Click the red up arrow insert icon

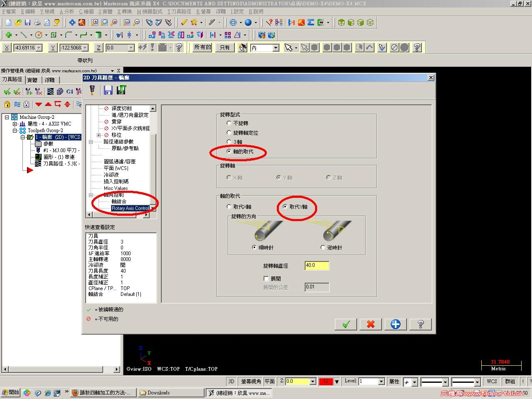pyautogui.click(x=48, y=104)
